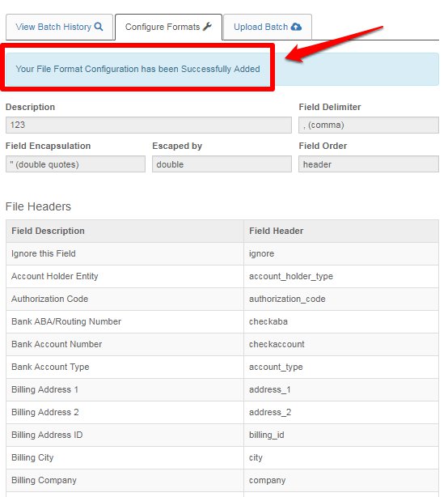
Task: Select the Configure Formats tab
Action: [168, 27]
